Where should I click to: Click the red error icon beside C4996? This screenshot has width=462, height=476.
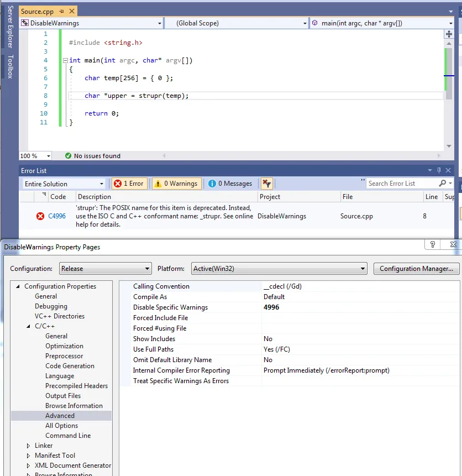(x=40, y=216)
